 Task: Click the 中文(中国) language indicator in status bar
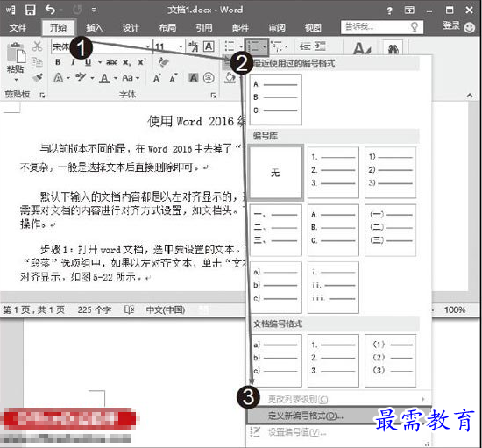pyautogui.click(x=166, y=309)
